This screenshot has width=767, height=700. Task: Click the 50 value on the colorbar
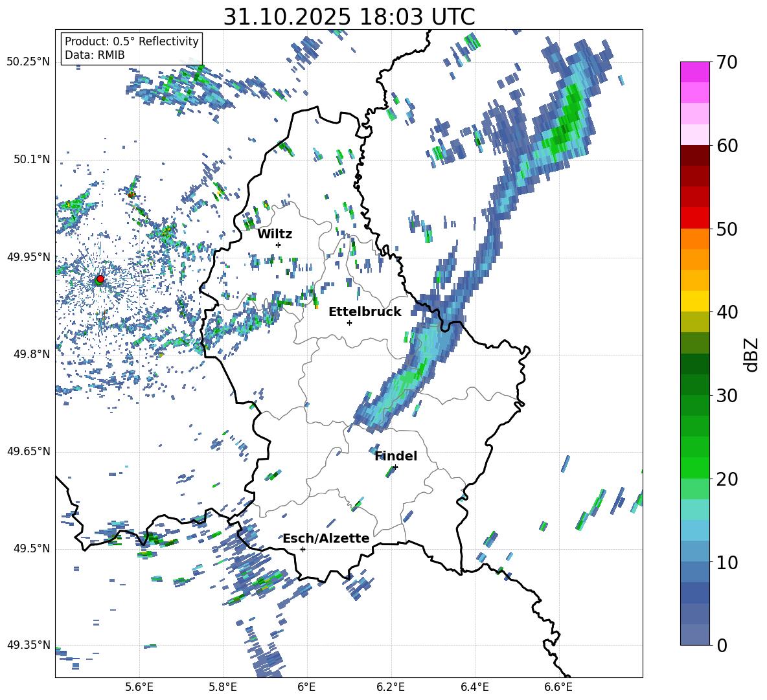tap(727, 229)
